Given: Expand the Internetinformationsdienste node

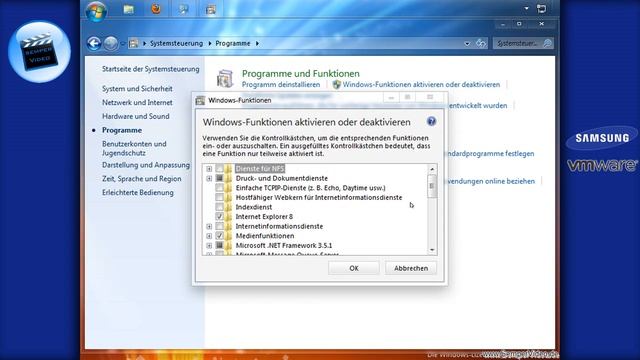Looking at the screenshot, I should tap(209, 226).
